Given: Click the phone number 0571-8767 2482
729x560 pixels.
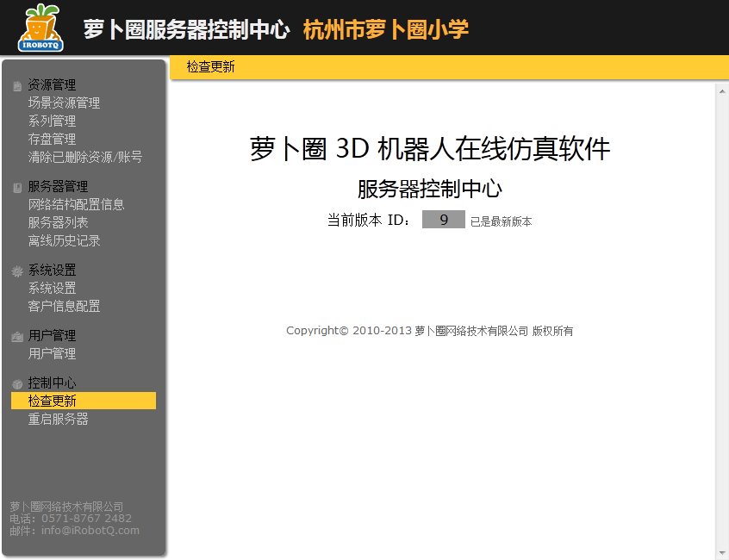Looking at the screenshot, I should click(86, 518).
